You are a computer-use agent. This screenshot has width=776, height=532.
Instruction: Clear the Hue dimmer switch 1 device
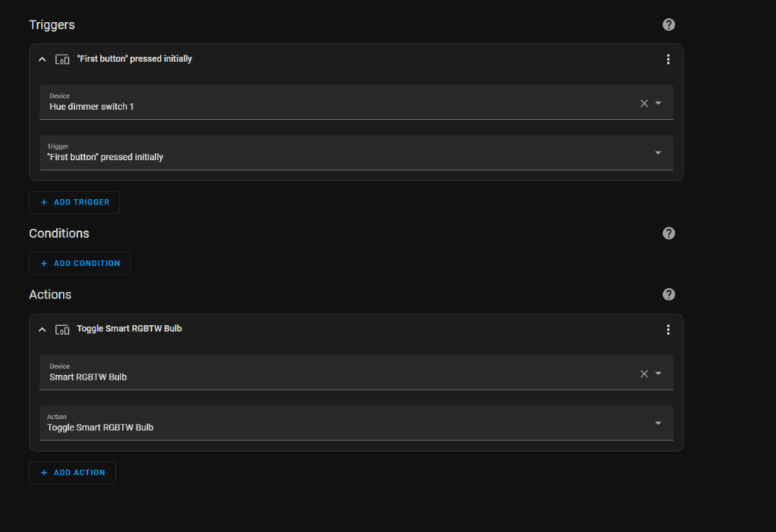(x=644, y=103)
